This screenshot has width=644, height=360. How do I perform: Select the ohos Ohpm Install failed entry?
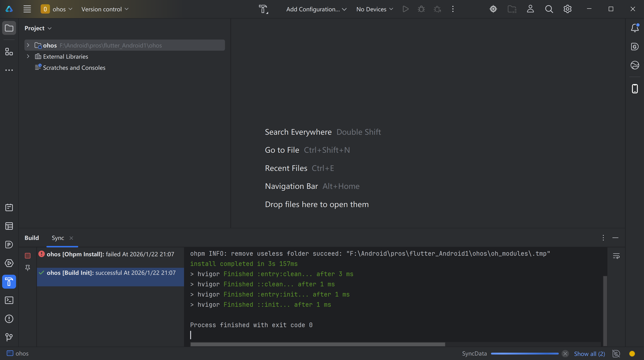pos(110,254)
